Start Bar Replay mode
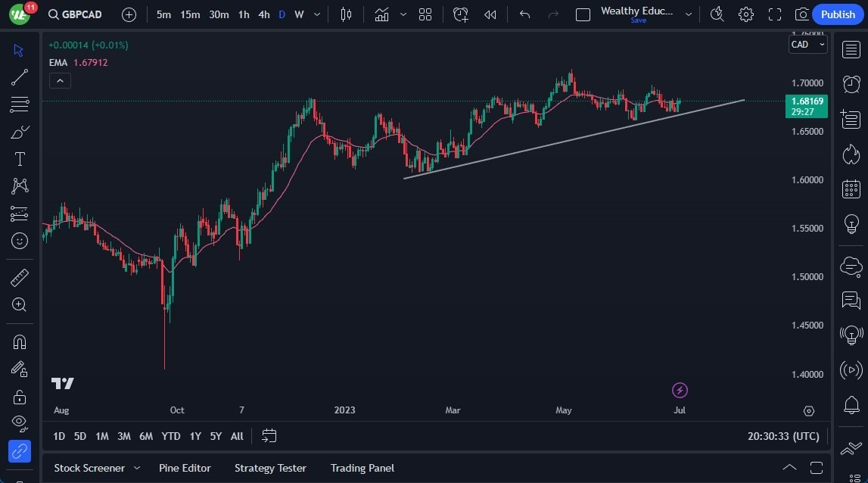This screenshot has width=868, height=483. [x=490, y=14]
